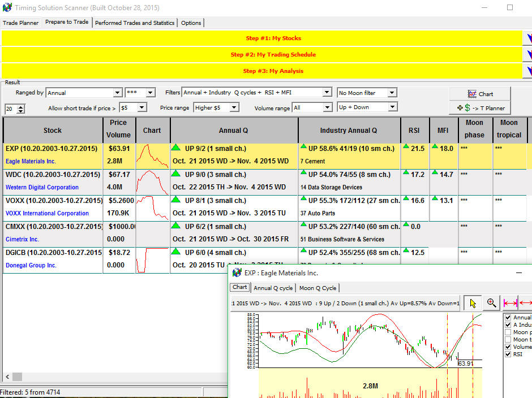Click the green triangle next to "UP 52.4% 355/255"
532x398 pixels.
pos(303,250)
